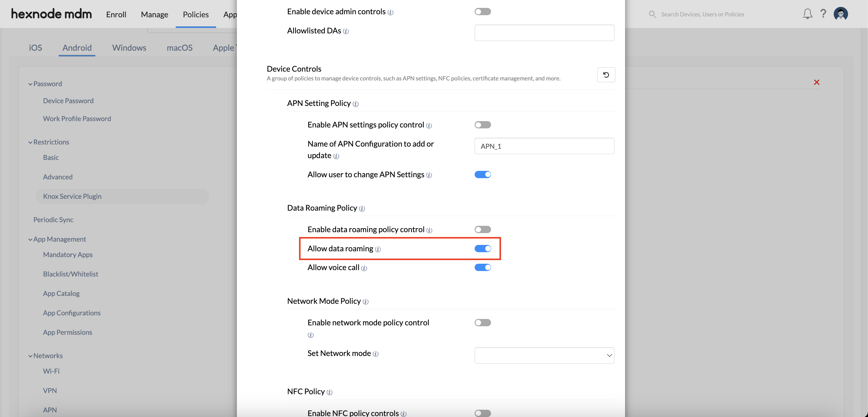Click info icon next to Allow data roaming
Screen dimensions: 868x417
[378, 249]
